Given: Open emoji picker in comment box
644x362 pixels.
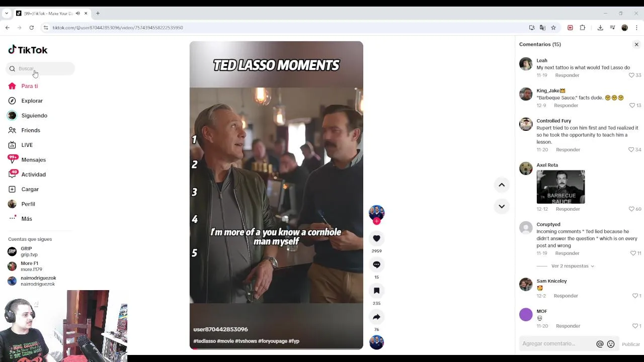Looking at the screenshot, I should [x=611, y=344].
